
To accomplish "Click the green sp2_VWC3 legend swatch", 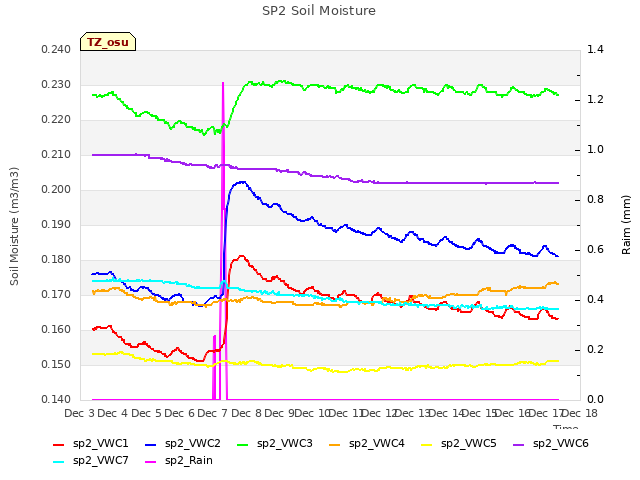I will (x=243, y=444).
